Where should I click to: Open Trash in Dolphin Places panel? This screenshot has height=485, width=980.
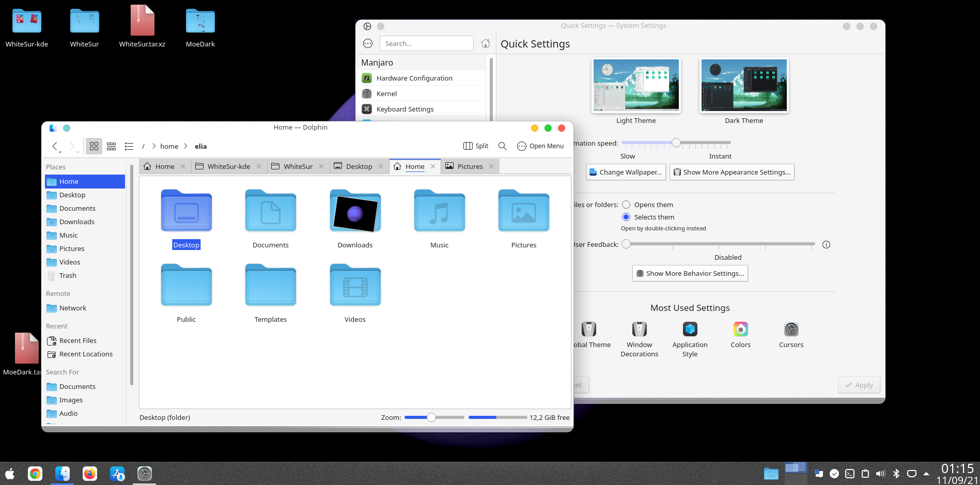85,275
